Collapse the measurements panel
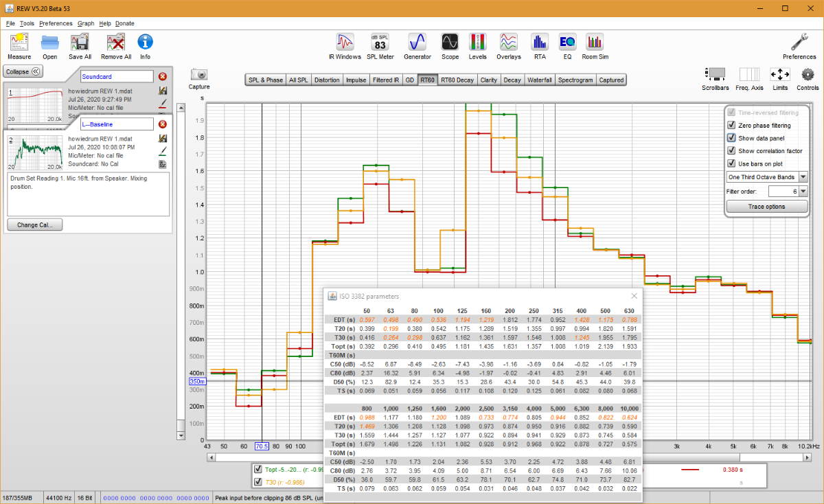Image resolution: width=824 pixels, height=504 pixels. (x=24, y=71)
